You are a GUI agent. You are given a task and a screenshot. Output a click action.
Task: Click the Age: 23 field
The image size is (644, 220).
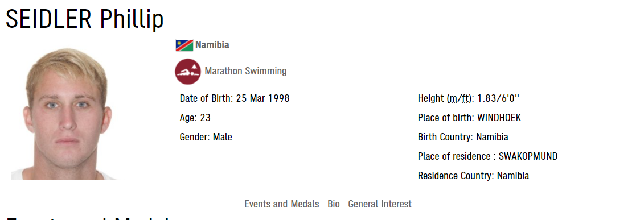(195, 118)
